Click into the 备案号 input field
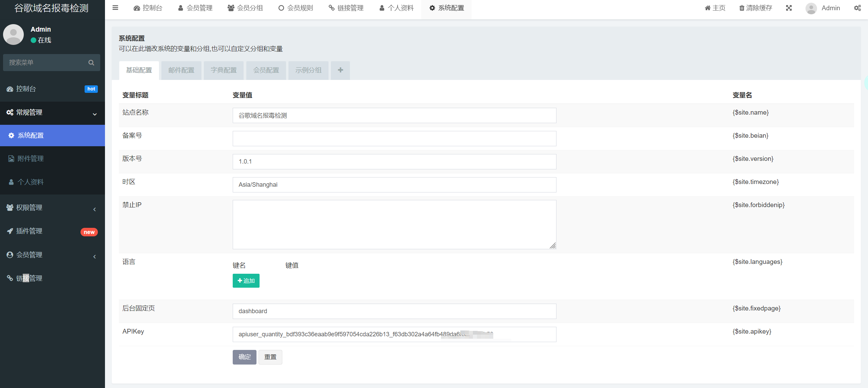 pos(394,139)
